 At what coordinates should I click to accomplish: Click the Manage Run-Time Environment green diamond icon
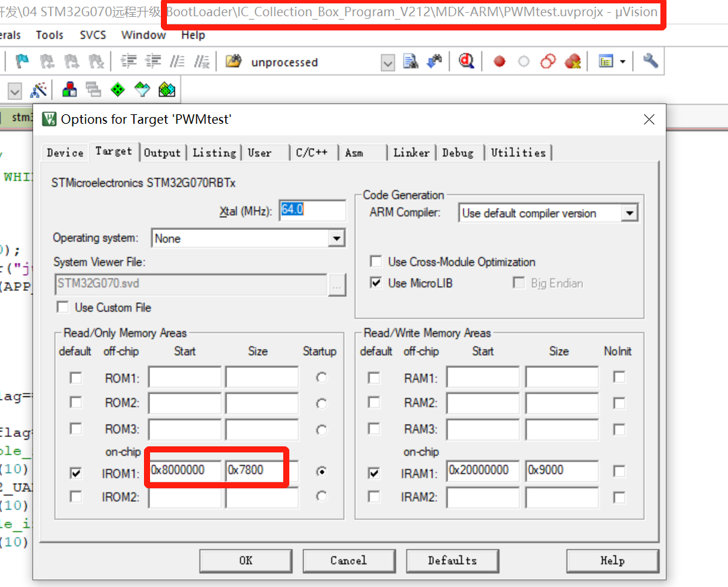tap(118, 89)
